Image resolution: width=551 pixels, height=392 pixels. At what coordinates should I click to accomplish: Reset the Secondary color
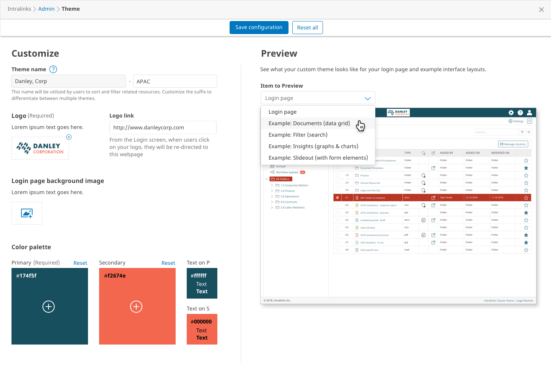tap(168, 263)
